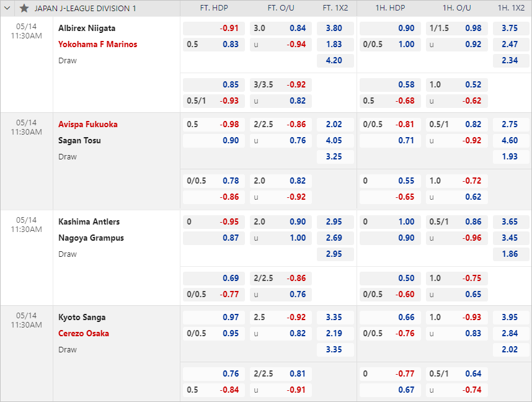Click the 1H. 1X2 column header
Image resolution: width=532 pixels, height=402 pixels.
point(511,8)
